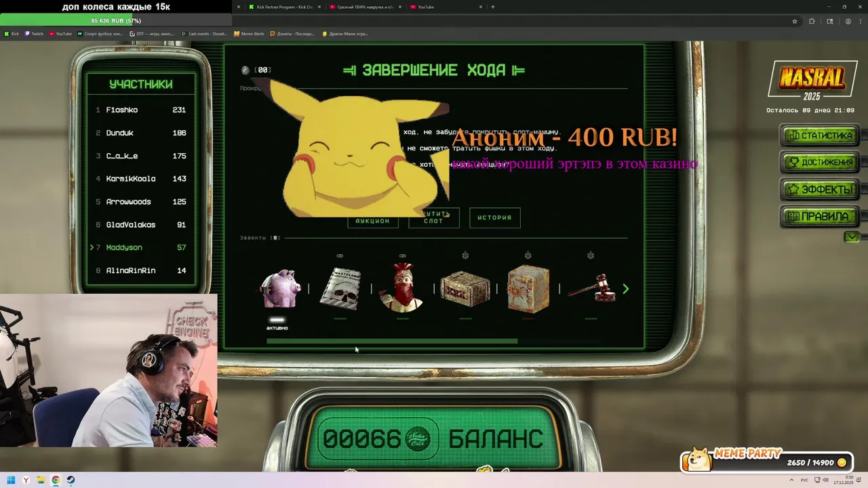
Task: Open a new browser tab
Action: click(x=492, y=7)
